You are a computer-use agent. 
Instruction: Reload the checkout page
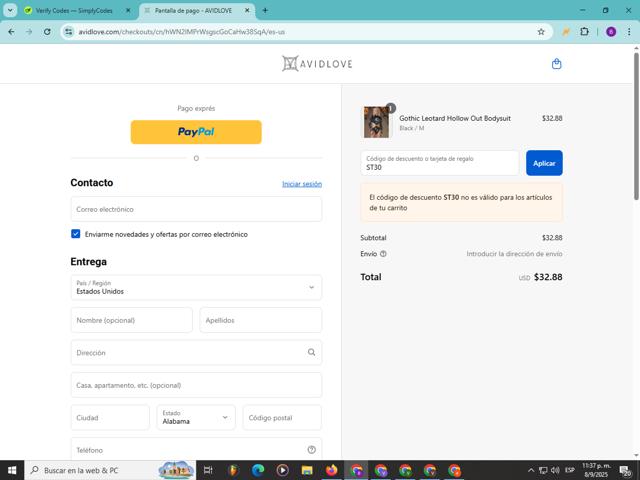[47, 32]
